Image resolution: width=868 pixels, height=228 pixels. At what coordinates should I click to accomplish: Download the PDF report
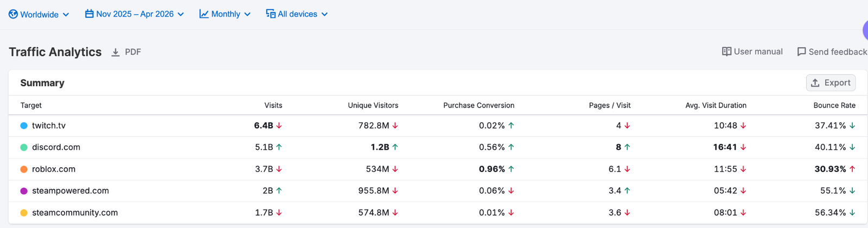(x=126, y=52)
